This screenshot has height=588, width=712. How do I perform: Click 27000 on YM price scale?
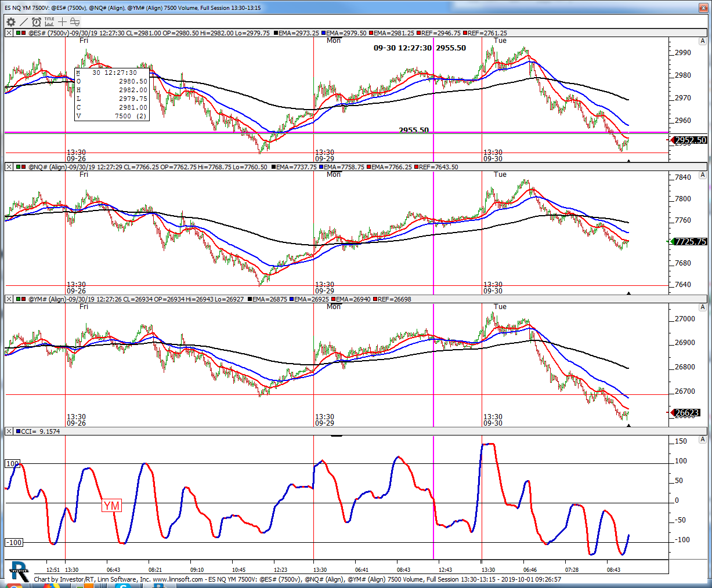click(685, 319)
